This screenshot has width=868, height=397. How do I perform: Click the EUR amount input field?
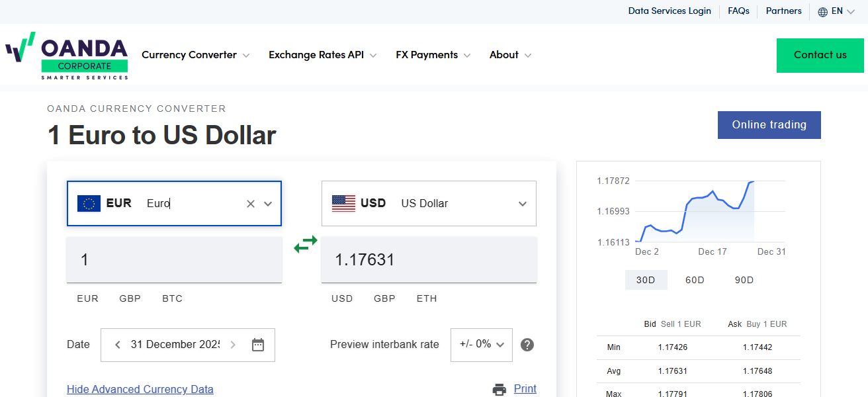tap(174, 260)
